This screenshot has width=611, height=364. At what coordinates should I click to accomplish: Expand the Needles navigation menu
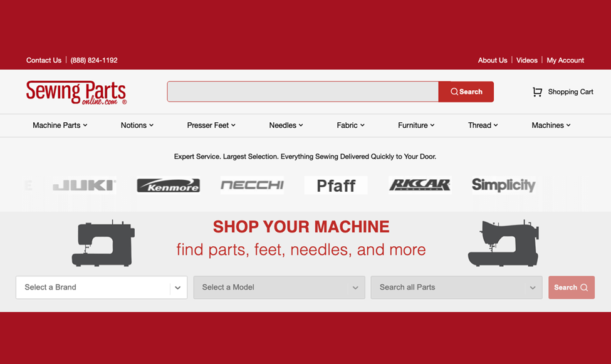(286, 125)
